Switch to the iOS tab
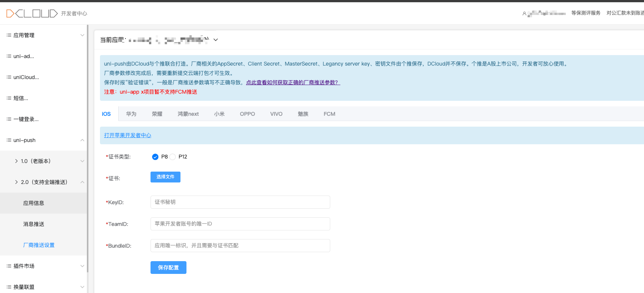This screenshot has height=293, width=644. pyautogui.click(x=106, y=114)
